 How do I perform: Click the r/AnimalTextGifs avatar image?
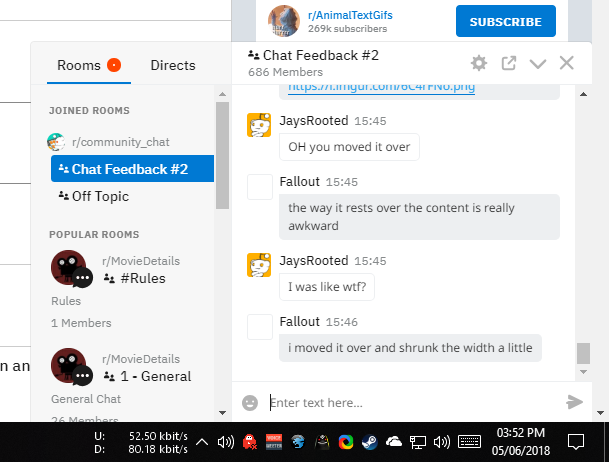pos(284,21)
